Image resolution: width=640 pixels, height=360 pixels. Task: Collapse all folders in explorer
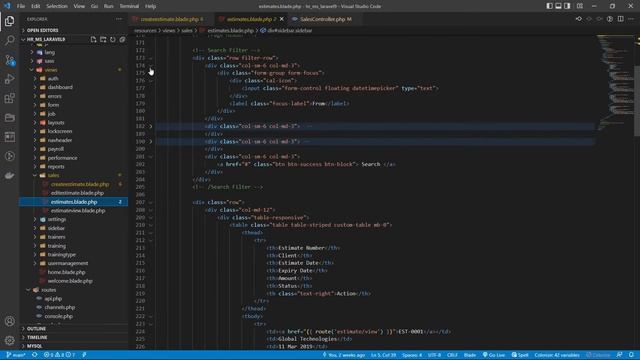tap(122, 39)
